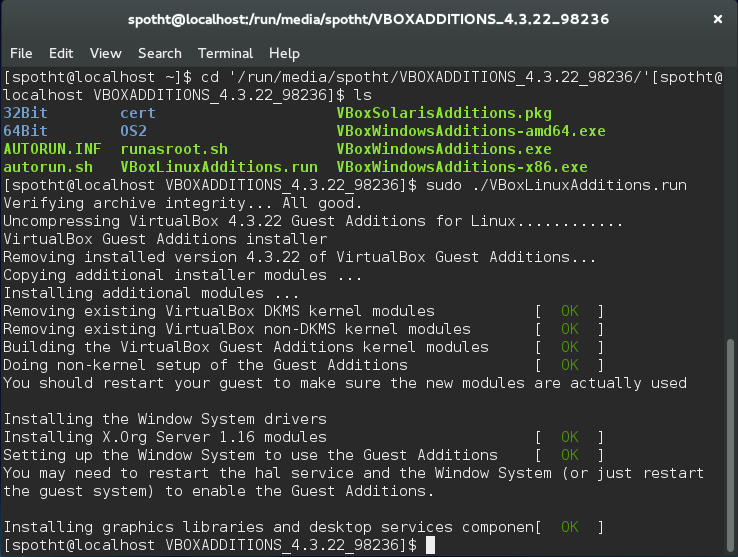Click the runasroot.sh file name
The width and height of the screenshot is (738, 557).
(x=174, y=149)
